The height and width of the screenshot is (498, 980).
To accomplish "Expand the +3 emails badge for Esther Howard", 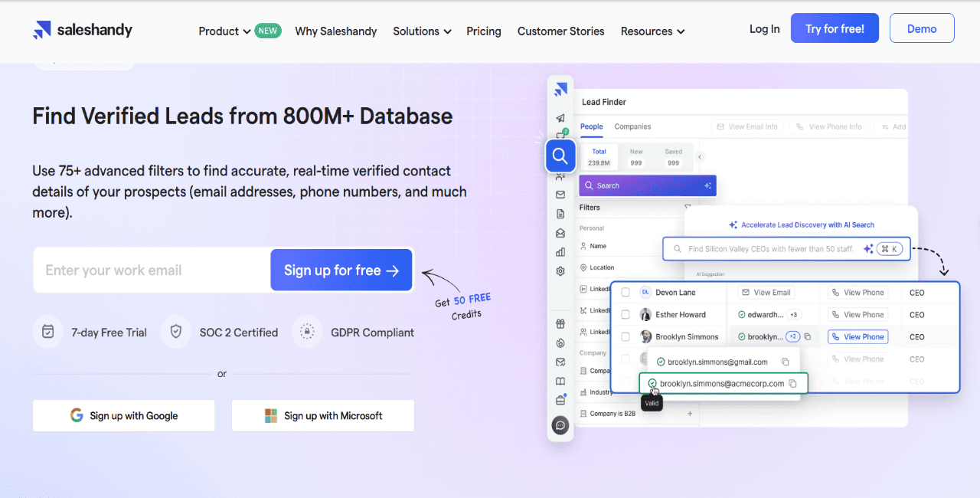I will (x=794, y=314).
